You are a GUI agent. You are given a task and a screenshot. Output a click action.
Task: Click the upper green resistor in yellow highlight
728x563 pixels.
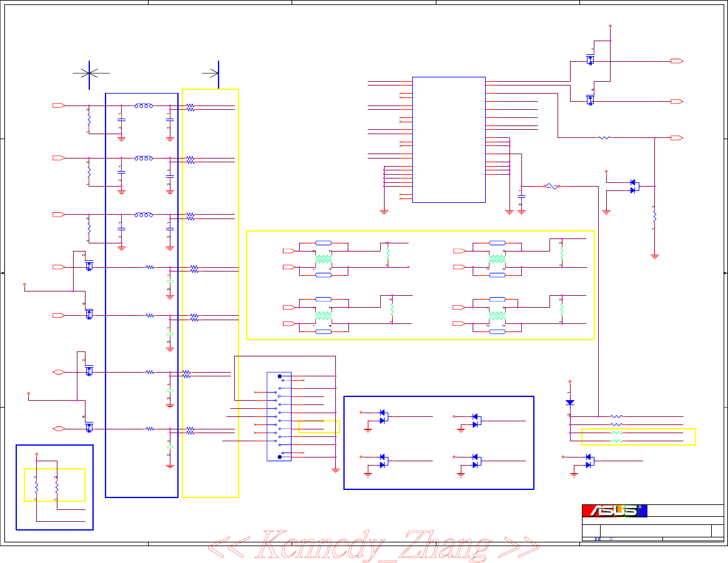[616, 433]
